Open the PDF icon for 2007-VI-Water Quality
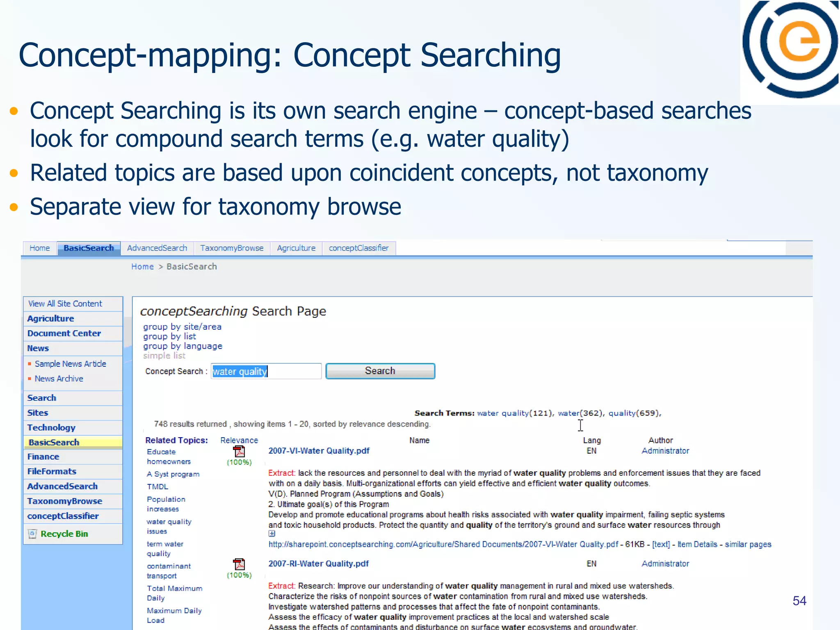The height and width of the screenshot is (630, 840). pyautogui.click(x=239, y=451)
